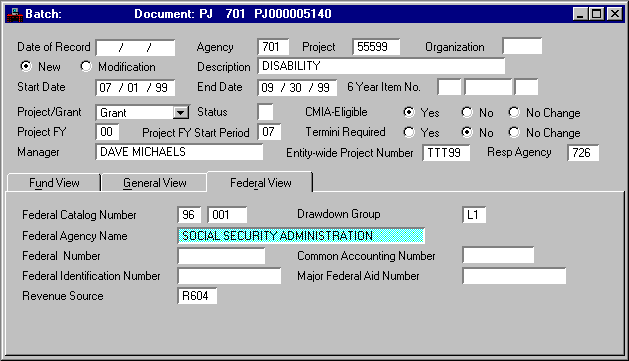
Task: Click the Manager field DAVE MICHAELS
Action: tap(179, 152)
